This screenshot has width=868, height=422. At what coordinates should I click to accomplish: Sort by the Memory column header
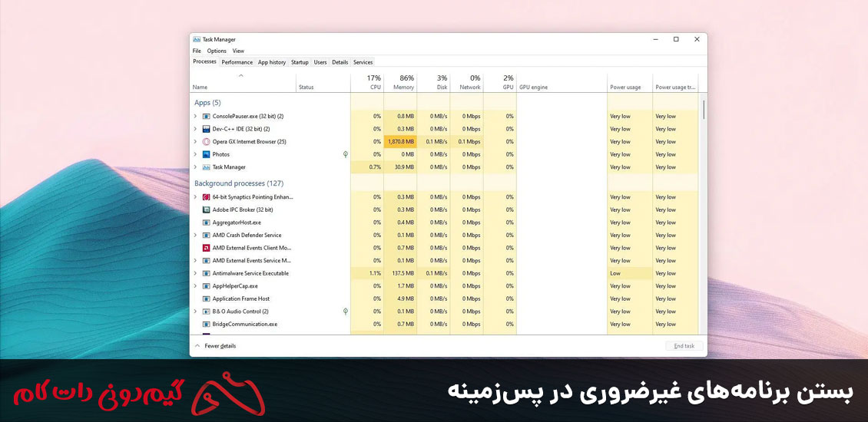coord(400,82)
